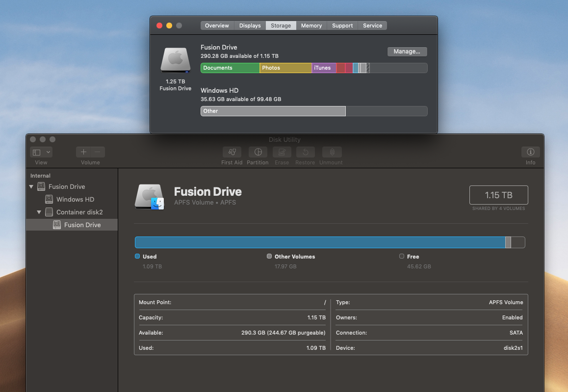The image size is (568, 392).
Task: Click the Used 1.09 TB table row
Action: tap(232, 348)
